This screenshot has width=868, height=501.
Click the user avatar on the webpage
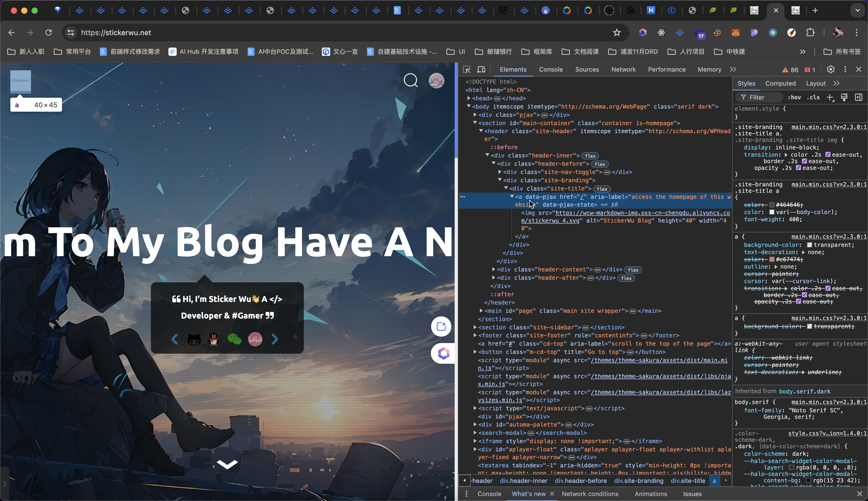(x=436, y=80)
